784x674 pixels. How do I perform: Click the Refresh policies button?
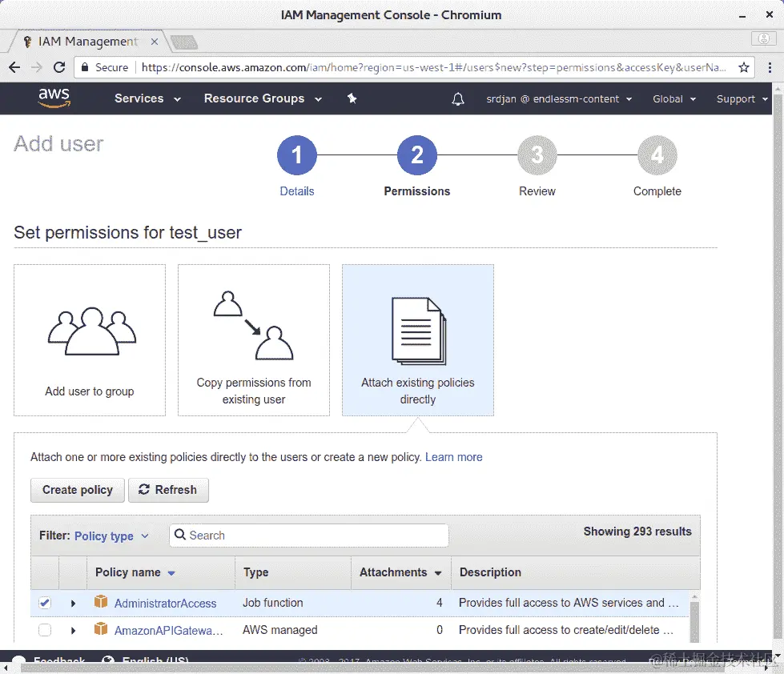click(x=168, y=490)
